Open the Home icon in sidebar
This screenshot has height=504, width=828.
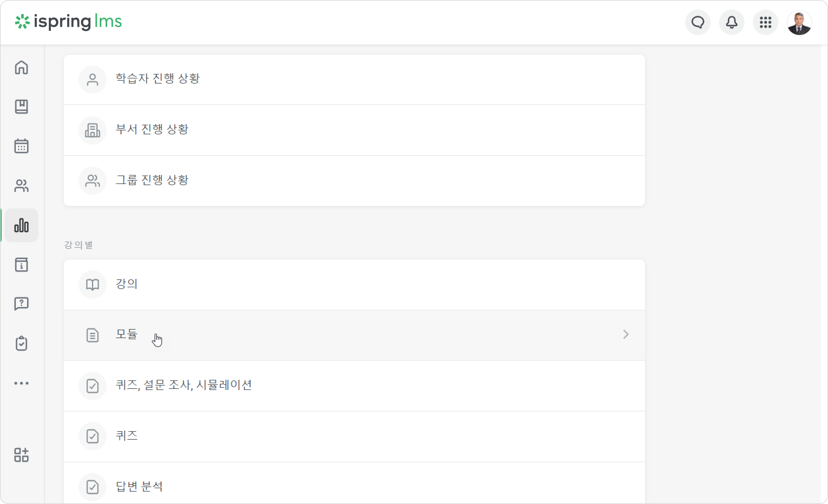pyautogui.click(x=21, y=68)
